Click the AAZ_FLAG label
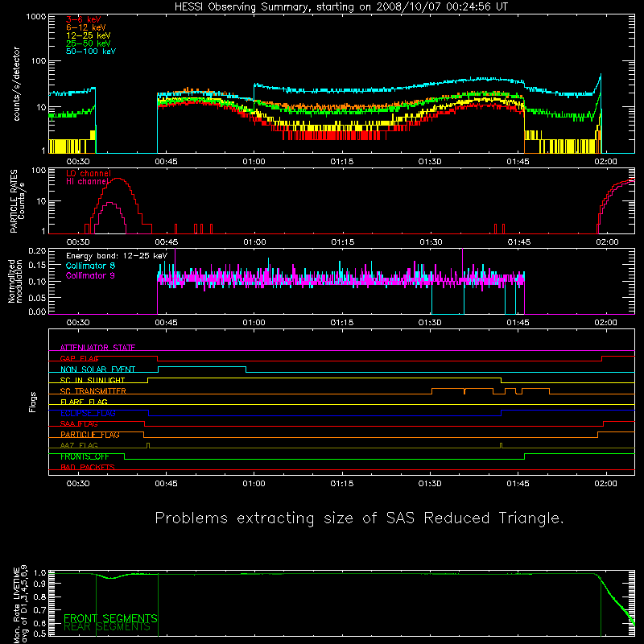Image resolution: width=644 pixels, height=644 pixels. pos(79,446)
